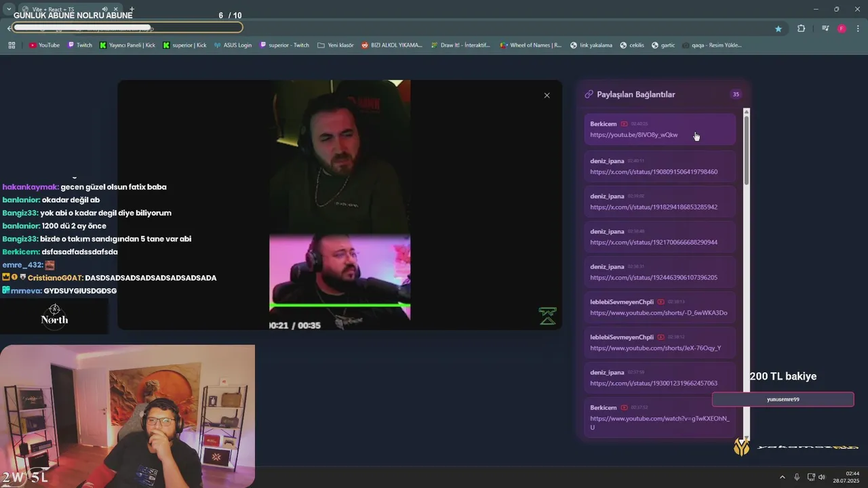Click the 35 links count badge
868x488 pixels.
(x=736, y=94)
